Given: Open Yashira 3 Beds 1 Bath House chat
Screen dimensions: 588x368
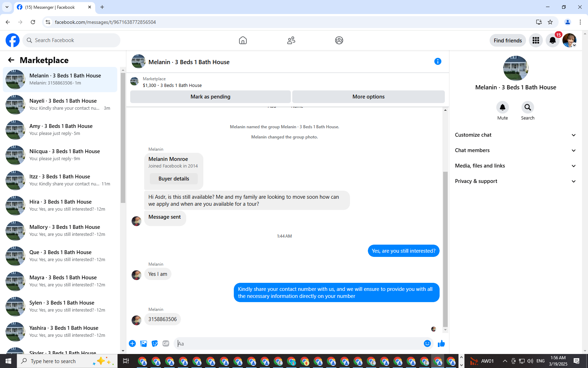Looking at the screenshot, I should tap(60, 332).
